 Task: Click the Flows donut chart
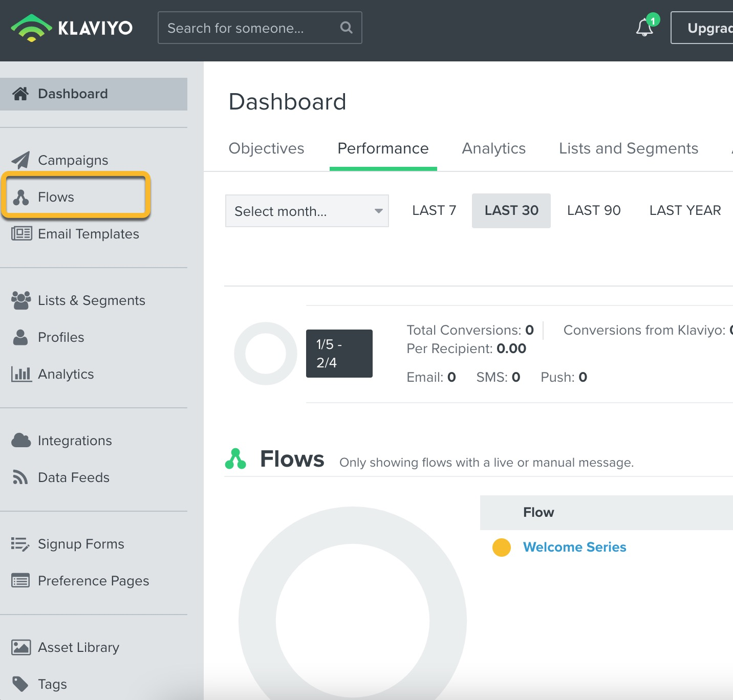click(x=353, y=604)
